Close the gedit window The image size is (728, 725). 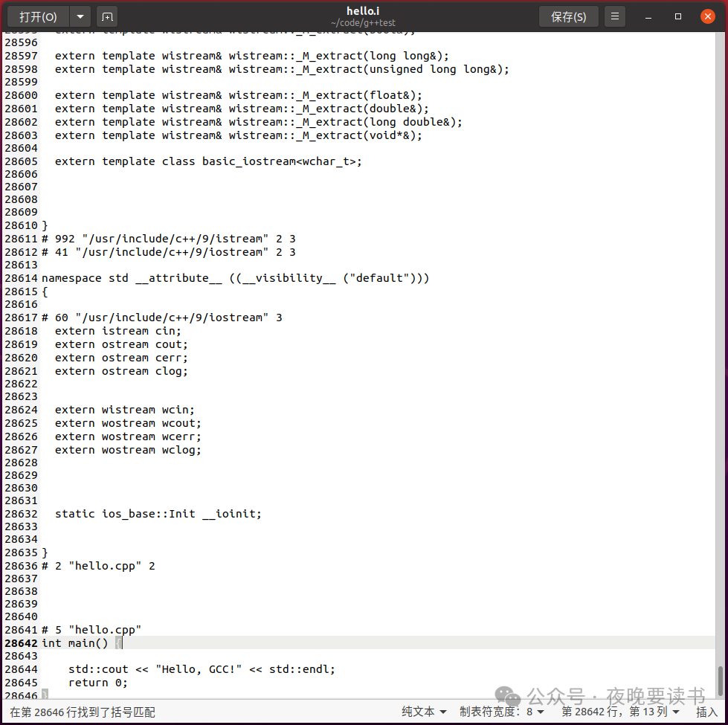pos(708,17)
